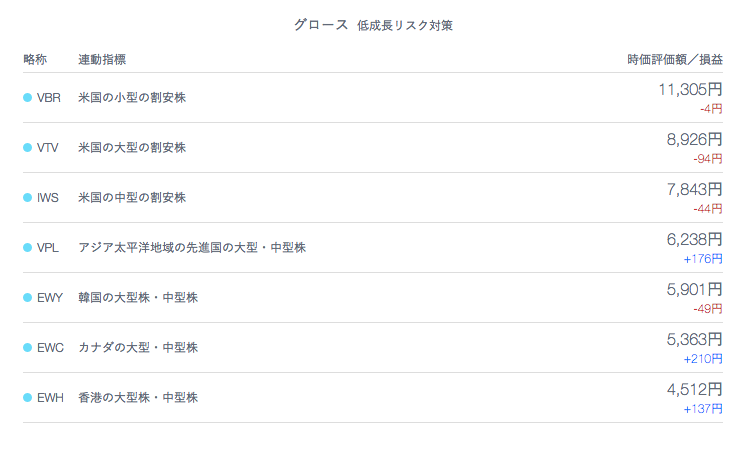Select the カナダの大型・中型株 row text
This screenshot has width=747, height=455.
point(138,348)
